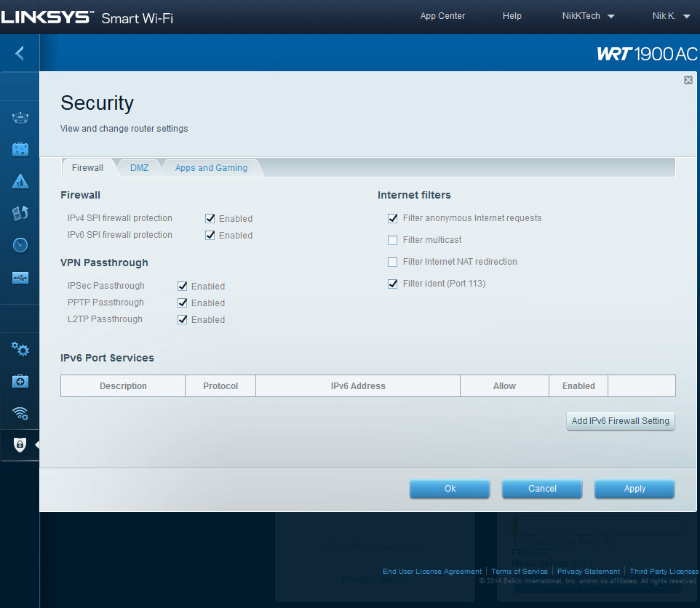Enable Filter Internet NAT redirection checkbox

coord(392,262)
